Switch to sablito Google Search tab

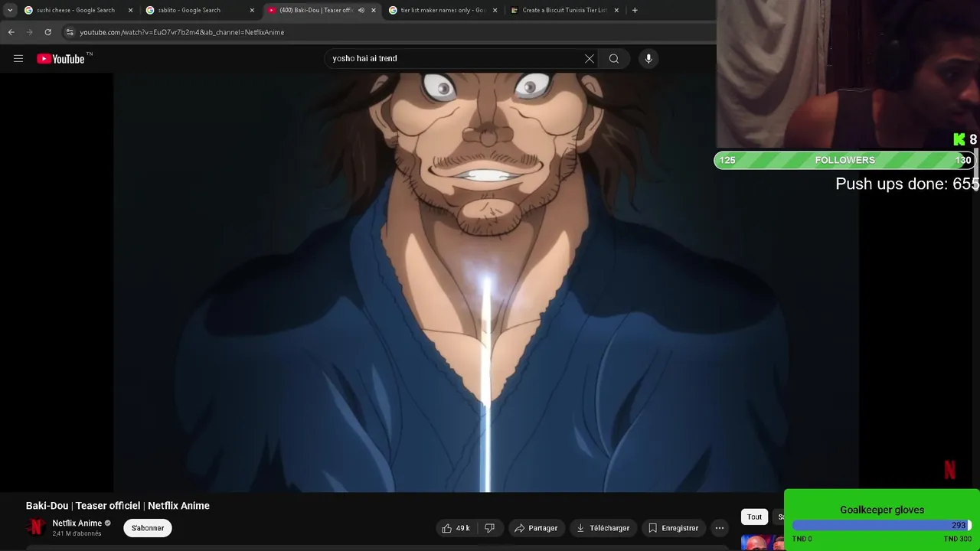point(189,10)
